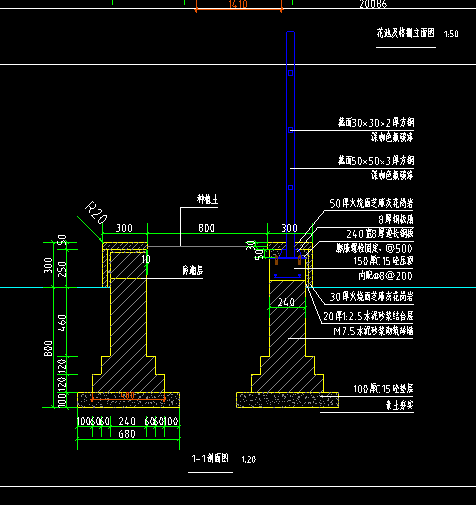476x505 pixels.
Task: Select the blue square steel railing post
Action: tap(290, 144)
